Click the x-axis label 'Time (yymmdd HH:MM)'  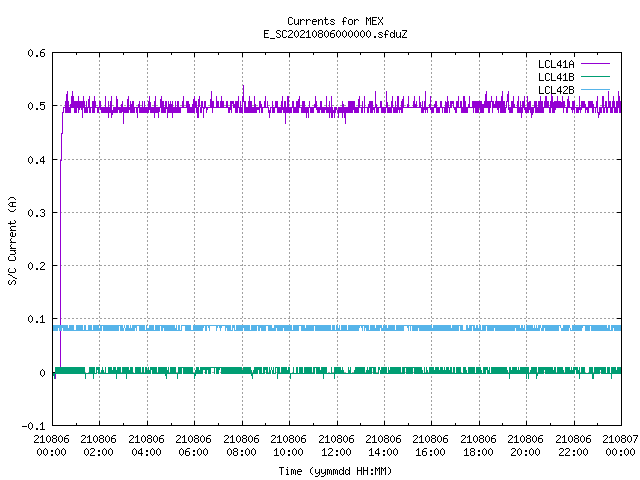tap(335, 471)
